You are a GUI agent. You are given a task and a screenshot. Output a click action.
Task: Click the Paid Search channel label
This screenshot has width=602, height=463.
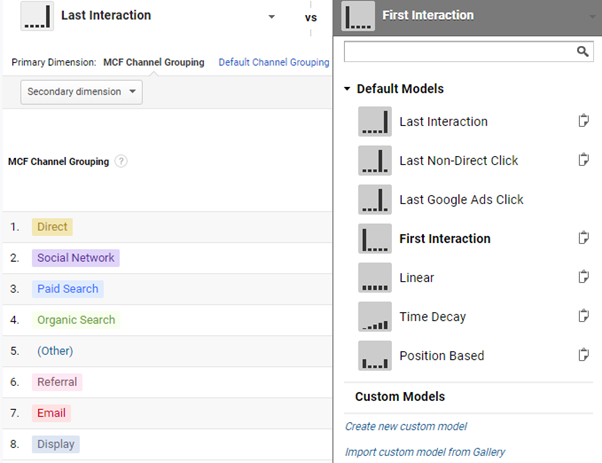point(67,289)
